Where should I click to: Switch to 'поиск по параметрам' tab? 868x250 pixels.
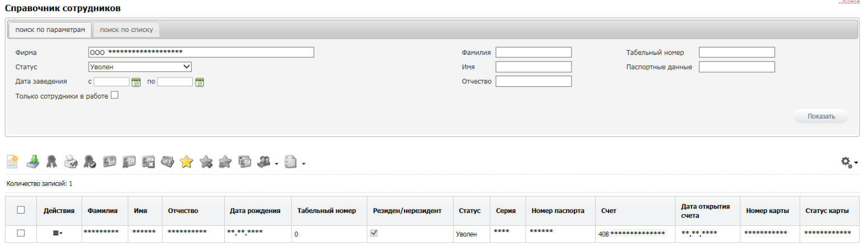(x=50, y=29)
